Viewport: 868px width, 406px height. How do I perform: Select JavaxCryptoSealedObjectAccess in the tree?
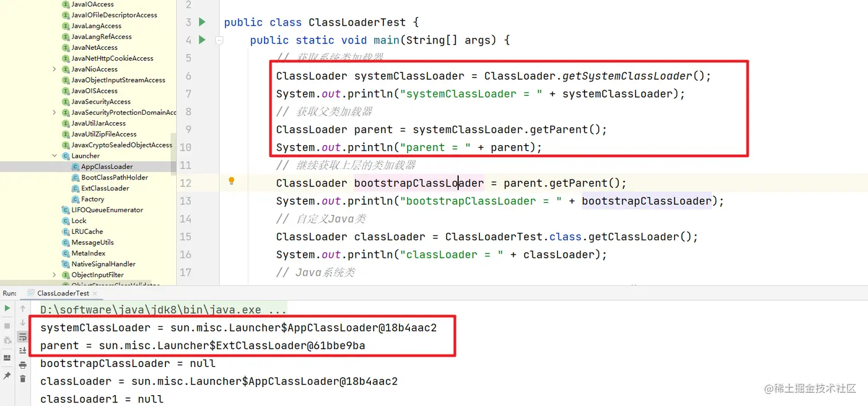(122, 145)
